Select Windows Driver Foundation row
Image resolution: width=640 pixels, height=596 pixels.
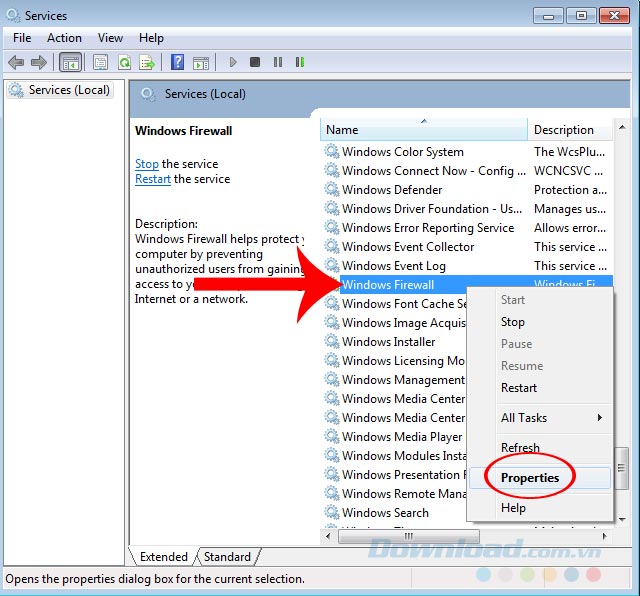click(467, 209)
